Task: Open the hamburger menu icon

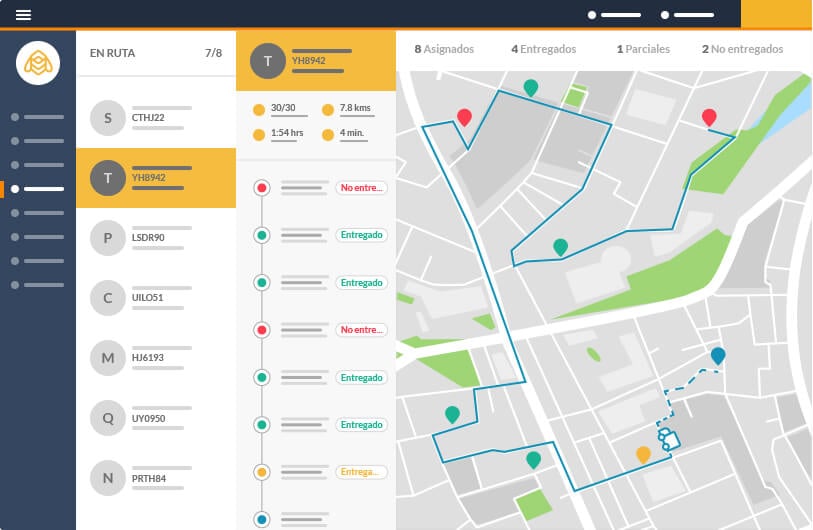Action: coord(23,15)
